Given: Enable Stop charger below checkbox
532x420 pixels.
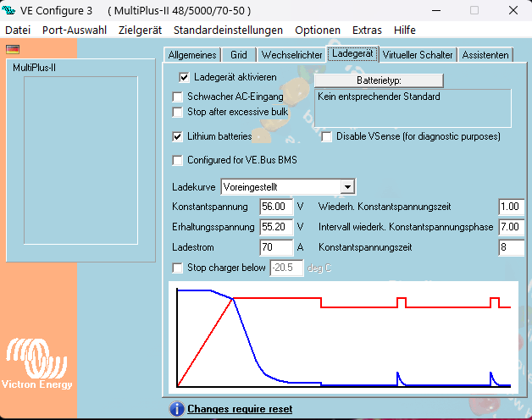Looking at the screenshot, I should pyautogui.click(x=177, y=268).
